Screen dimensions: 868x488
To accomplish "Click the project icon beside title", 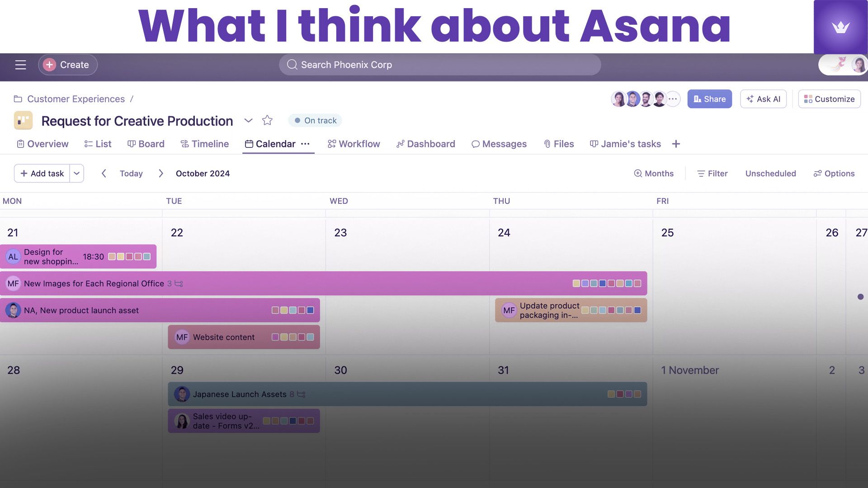I will tap(23, 120).
